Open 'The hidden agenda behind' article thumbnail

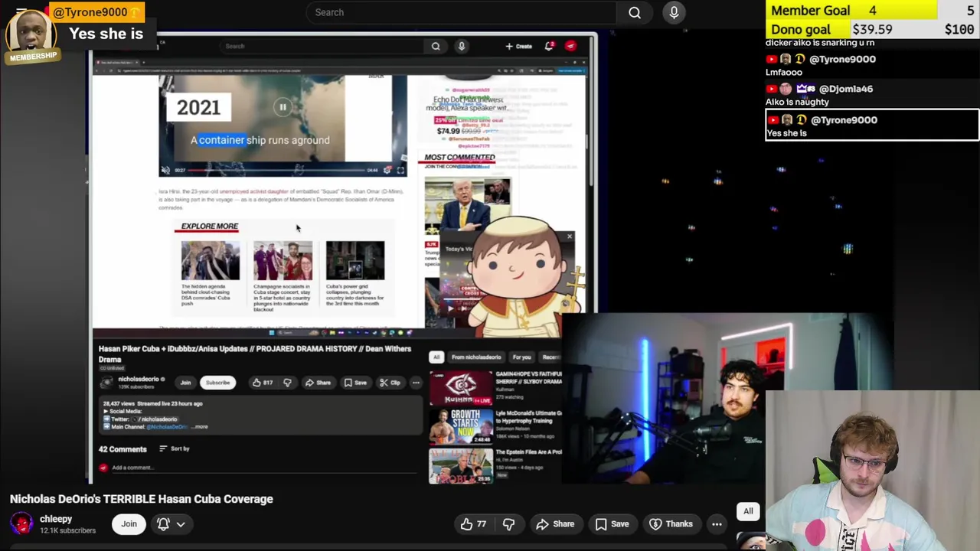pyautogui.click(x=210, y=260)
